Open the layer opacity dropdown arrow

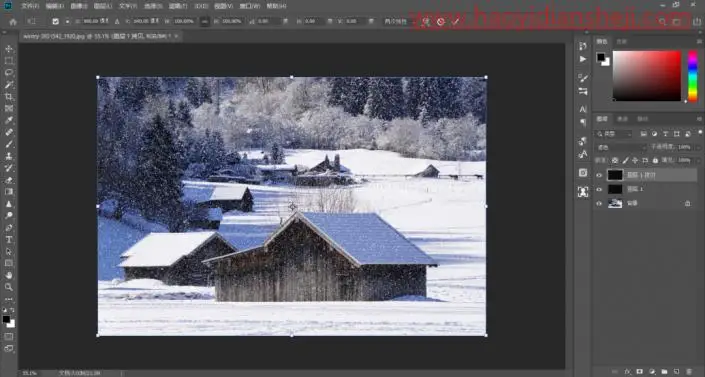pyautogui.click(x=698, y=147)
